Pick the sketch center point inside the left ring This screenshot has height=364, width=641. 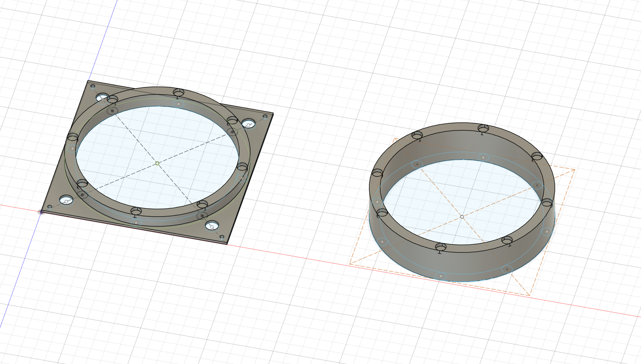point(157,164)
